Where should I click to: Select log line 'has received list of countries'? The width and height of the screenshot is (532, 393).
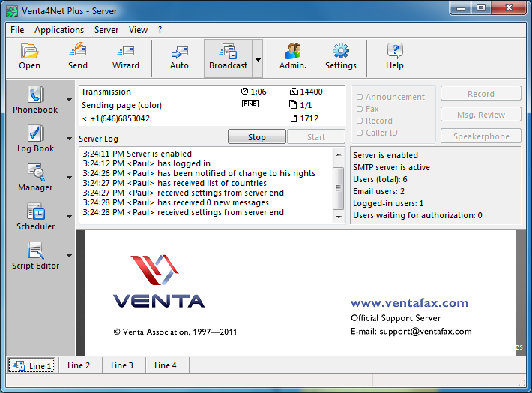[175, 183]
